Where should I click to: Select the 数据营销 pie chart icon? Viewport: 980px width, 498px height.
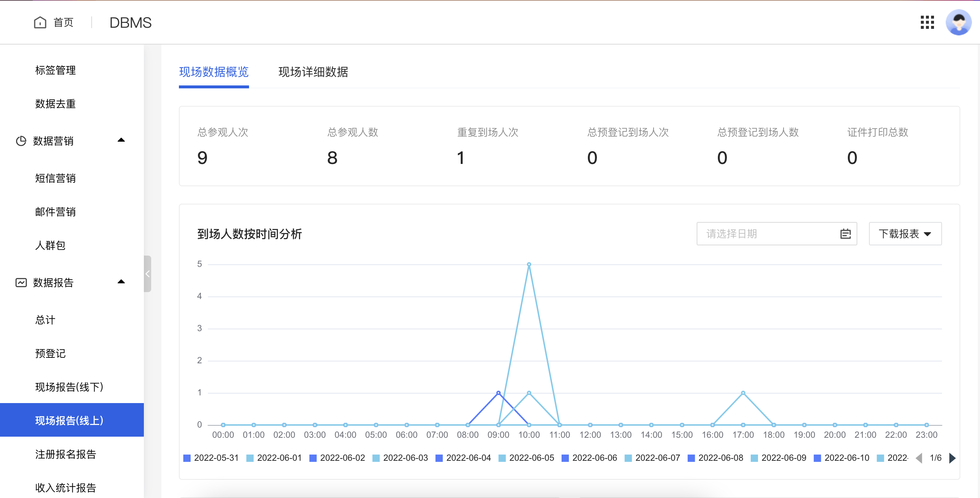[x=21, y=141]
